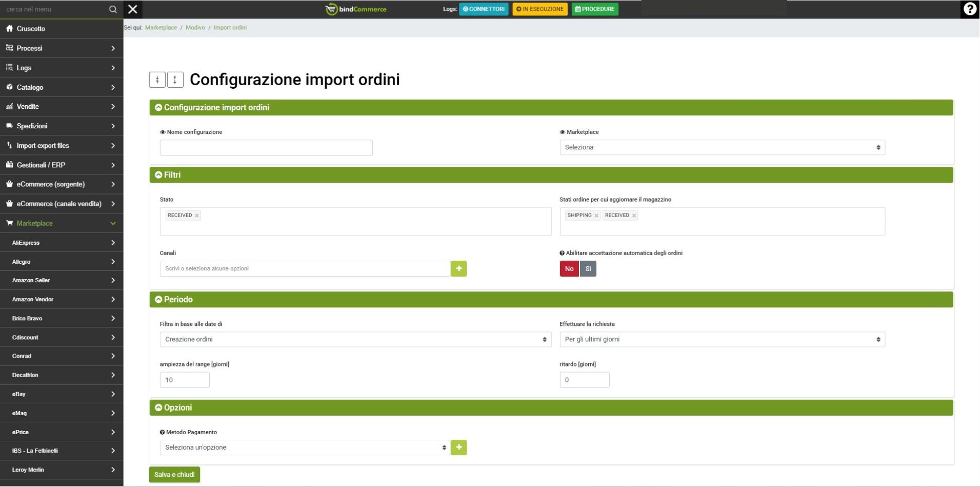Add payment method with the plus button
The height and width of the screenshot is (487, 980).
(458, 447)
